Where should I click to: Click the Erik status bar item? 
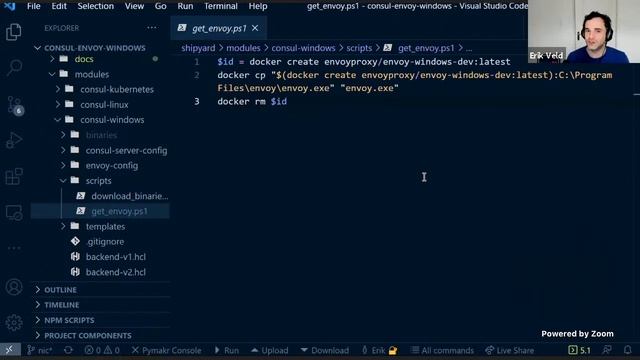380,350
